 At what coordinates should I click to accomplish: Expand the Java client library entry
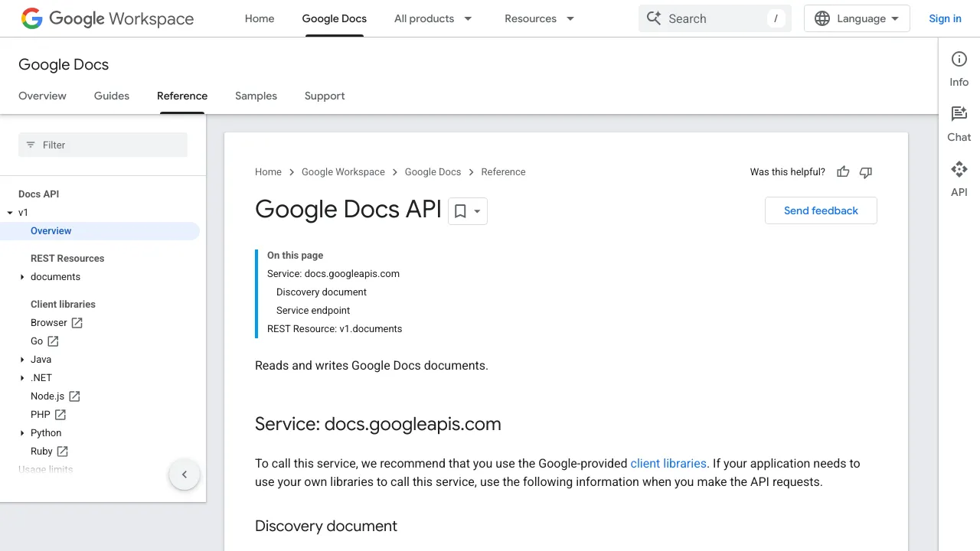[22, 360]
